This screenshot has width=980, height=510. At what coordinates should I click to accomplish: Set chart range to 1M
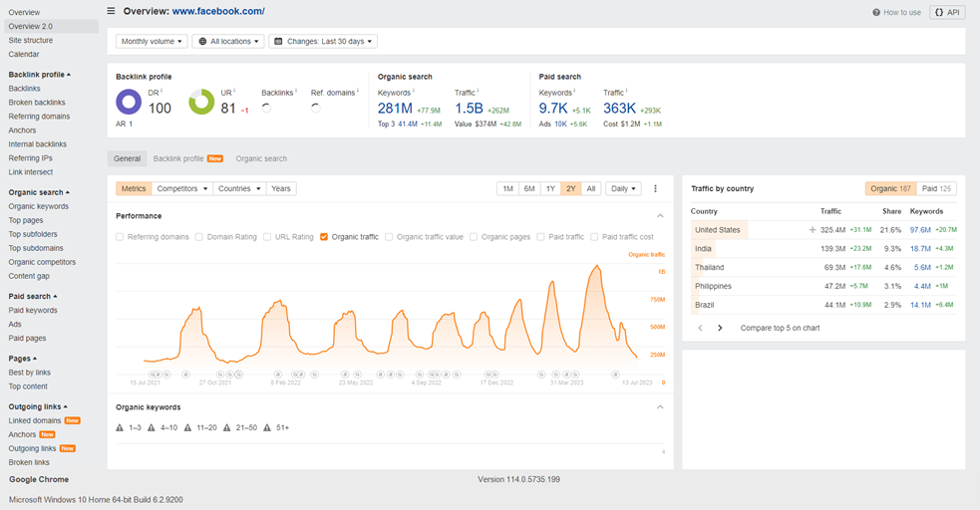(x=507, y=188)
